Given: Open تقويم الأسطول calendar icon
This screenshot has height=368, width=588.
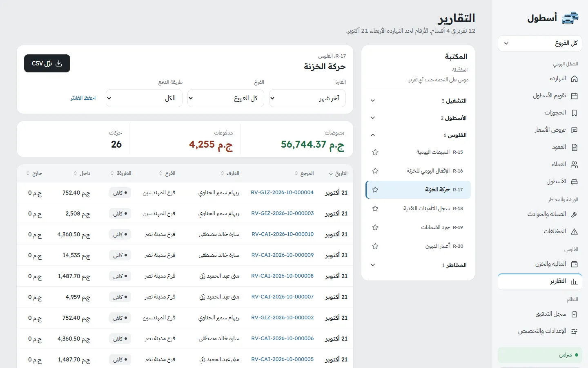Looking at the screenshot, I should [x=574, y=96].
